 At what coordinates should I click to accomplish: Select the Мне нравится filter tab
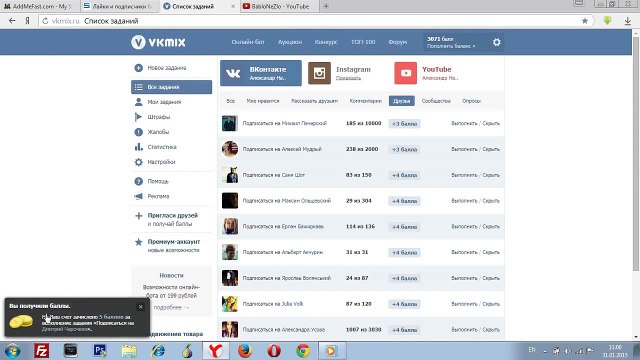click(263, 101)
